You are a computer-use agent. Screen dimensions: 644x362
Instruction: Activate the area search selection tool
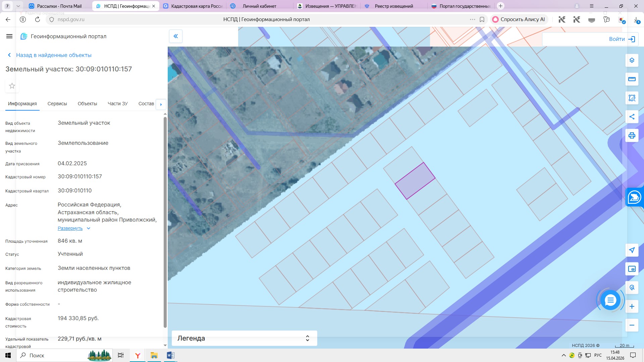point(632,98)
